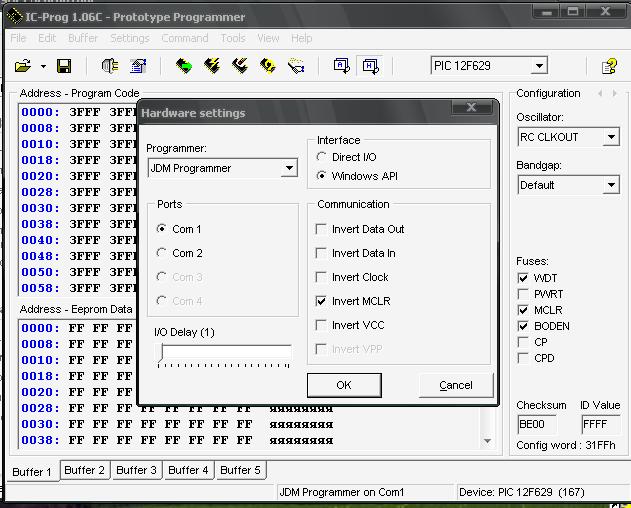Viewport: 631px width, 508px height.
Task: Enable the CP code protect fuse
Action: tap(523, 342)
